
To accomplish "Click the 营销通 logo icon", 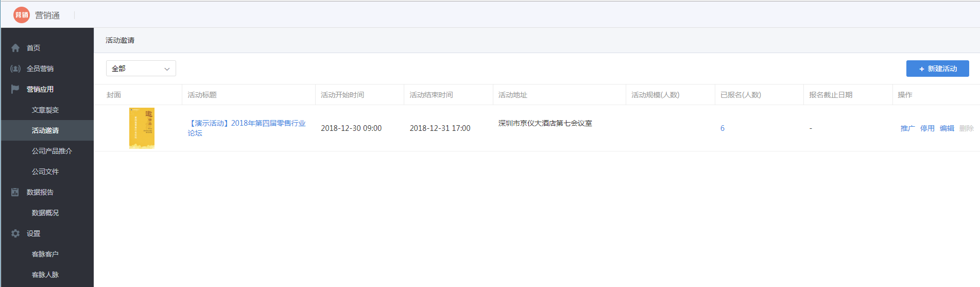I will coord(22,15).
